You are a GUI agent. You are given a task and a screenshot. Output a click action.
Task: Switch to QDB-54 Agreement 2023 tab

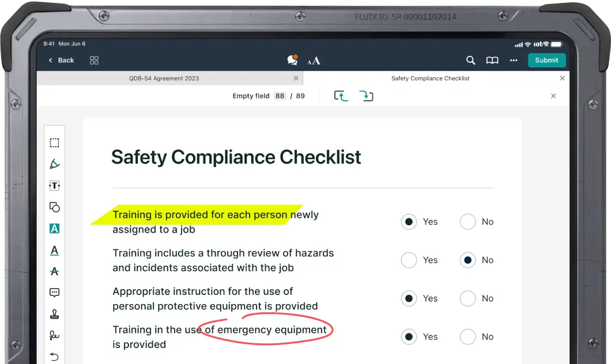[164, 78]
